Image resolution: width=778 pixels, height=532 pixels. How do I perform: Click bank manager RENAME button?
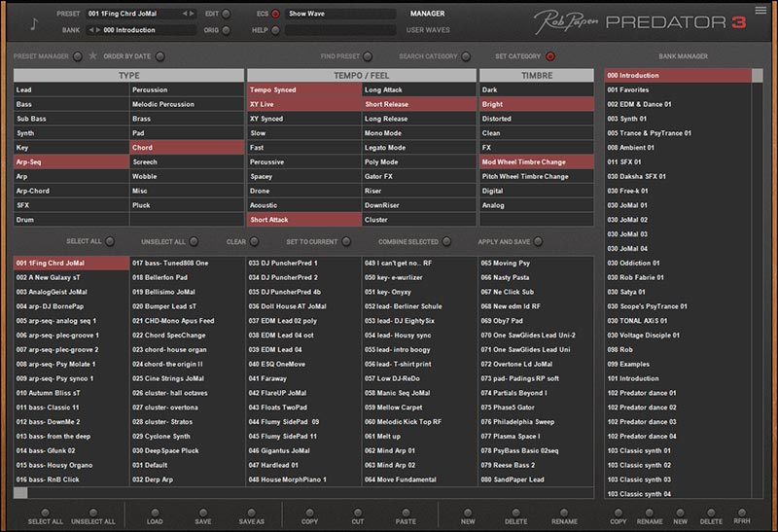(x=650, y=513)
